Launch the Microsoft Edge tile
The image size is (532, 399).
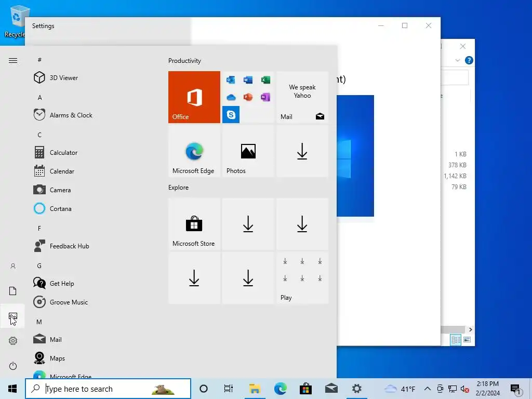[x=194, y=151]
